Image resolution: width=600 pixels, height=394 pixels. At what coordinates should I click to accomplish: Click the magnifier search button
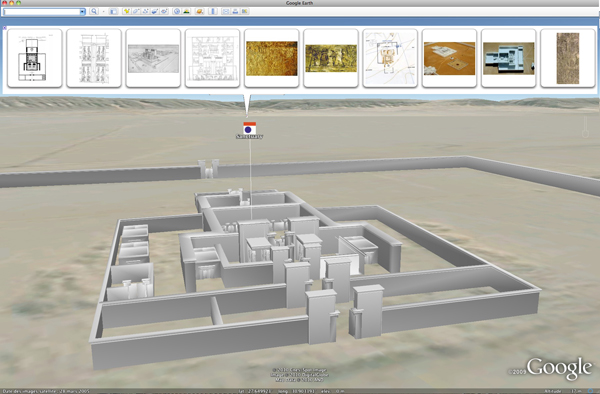(94, 11)
